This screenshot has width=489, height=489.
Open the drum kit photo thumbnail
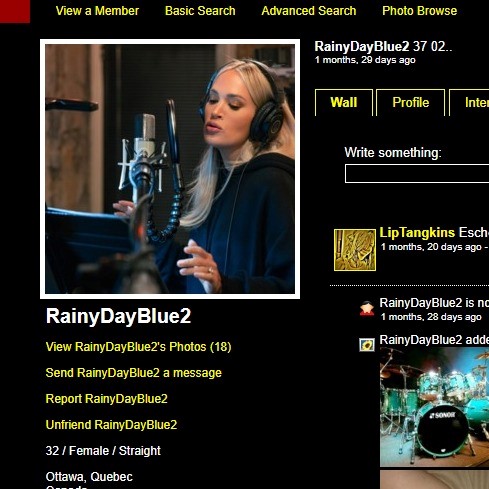[434, 407]
